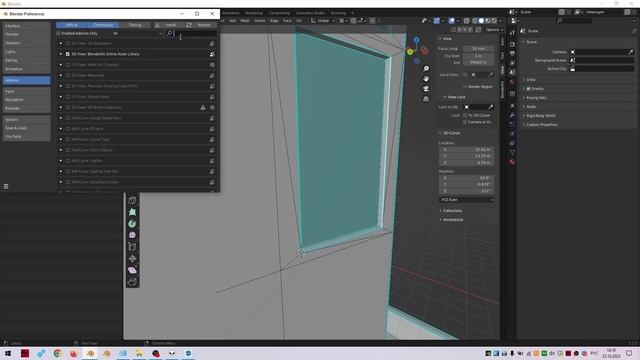Open the Keymap category in Preferences

[x=27, y=108]
